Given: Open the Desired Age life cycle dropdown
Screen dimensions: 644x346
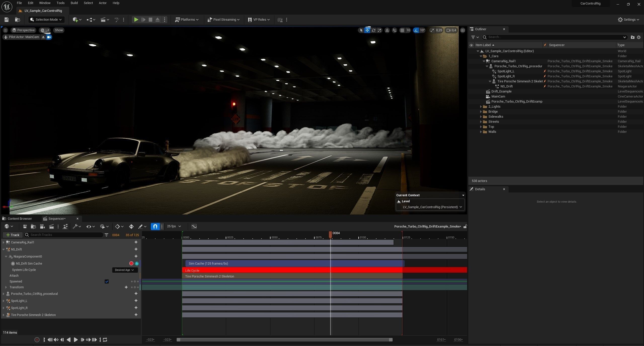Looking at the screenshot, I should click(x=125, y=270).
